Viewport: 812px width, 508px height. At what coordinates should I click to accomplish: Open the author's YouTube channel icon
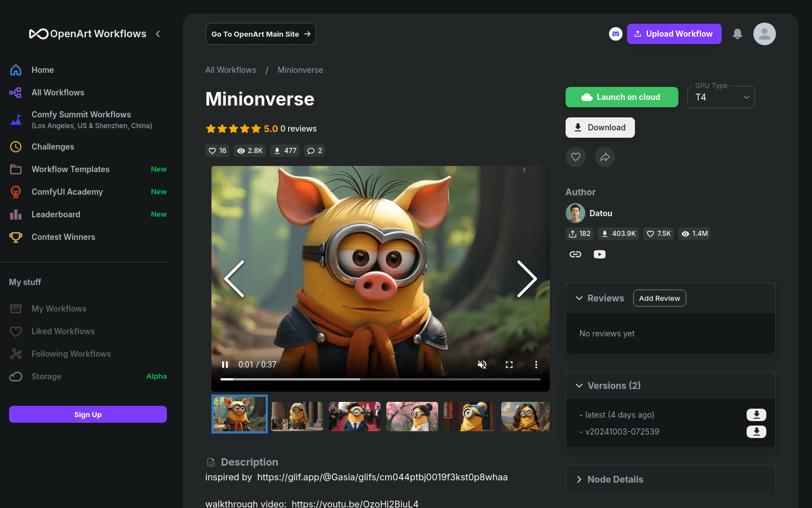(599, 254)
